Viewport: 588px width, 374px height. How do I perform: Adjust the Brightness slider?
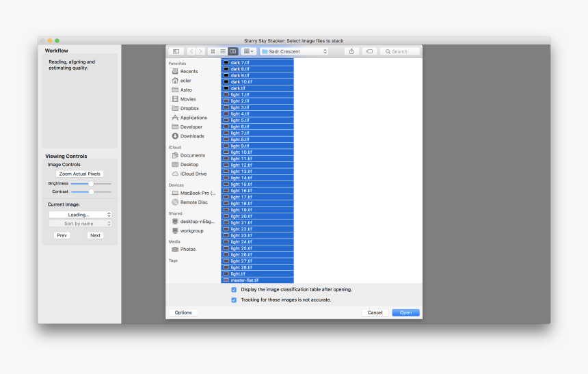(91, 184)
